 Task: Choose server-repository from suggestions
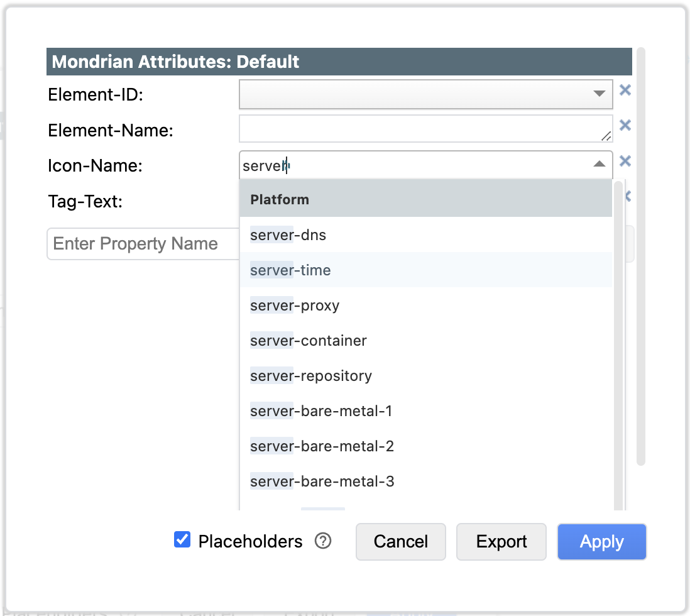point(310,376)
